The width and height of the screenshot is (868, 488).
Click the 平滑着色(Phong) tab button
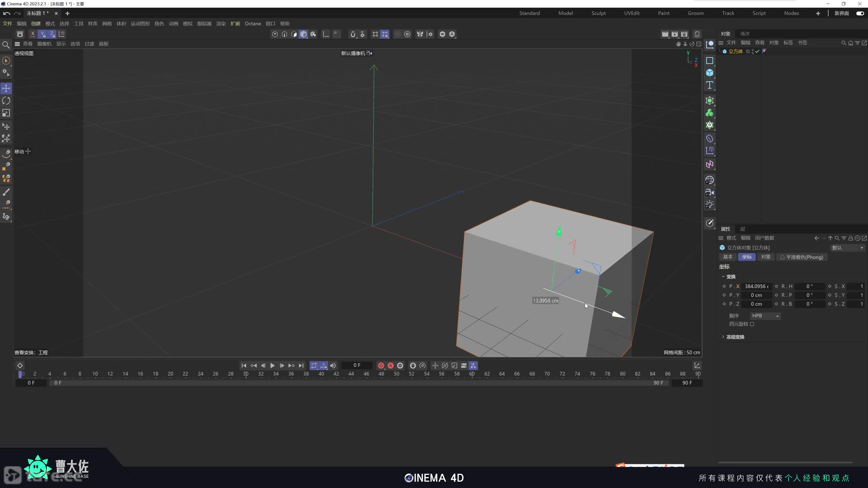point(802,257)
